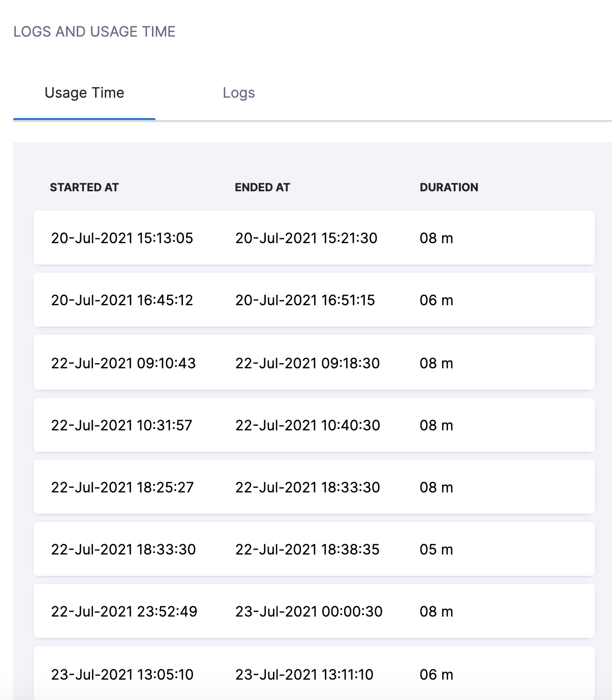Select start time 20-Jul-2021 15:13:05

click(x=122, y=238)
